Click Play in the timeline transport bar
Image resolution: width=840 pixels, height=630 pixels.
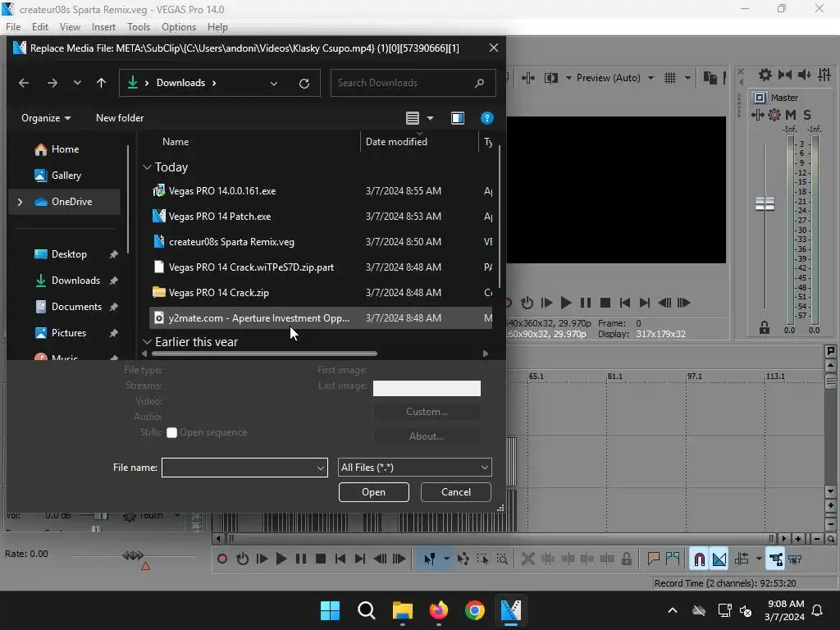[281, 559]
